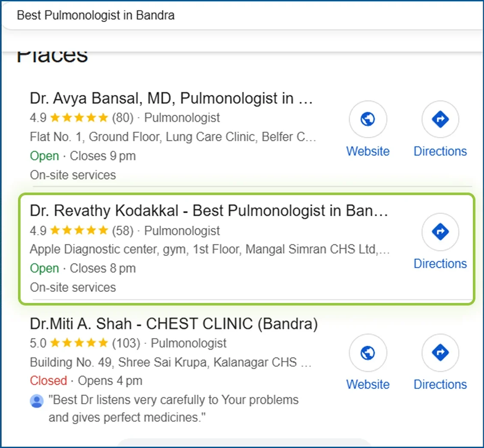Click address 'Building No. 49, Shree Sai Krupa'

171,362
